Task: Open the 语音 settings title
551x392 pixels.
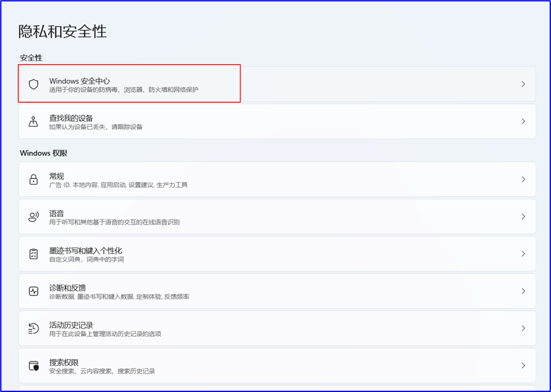Action: point(56,214)
